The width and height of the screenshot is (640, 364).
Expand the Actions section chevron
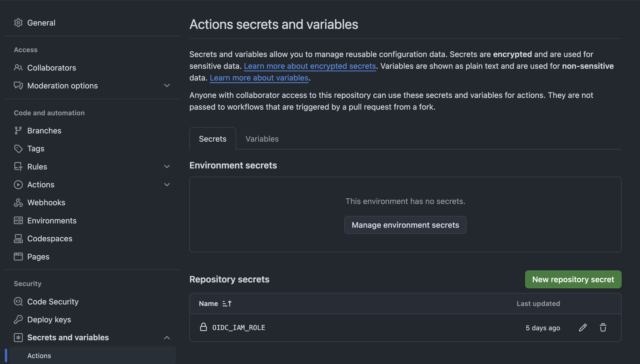pos(167,185)
